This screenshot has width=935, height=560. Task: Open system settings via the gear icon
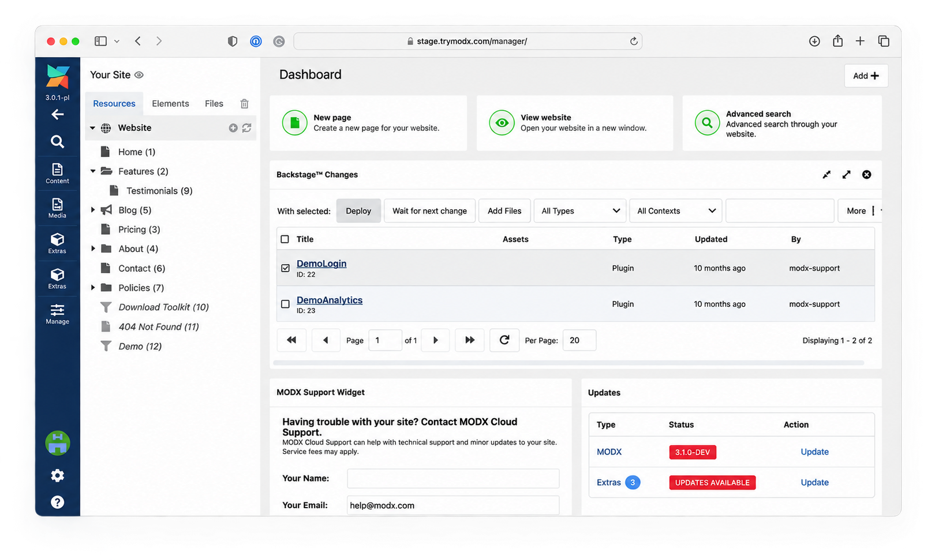pos(57,475)
